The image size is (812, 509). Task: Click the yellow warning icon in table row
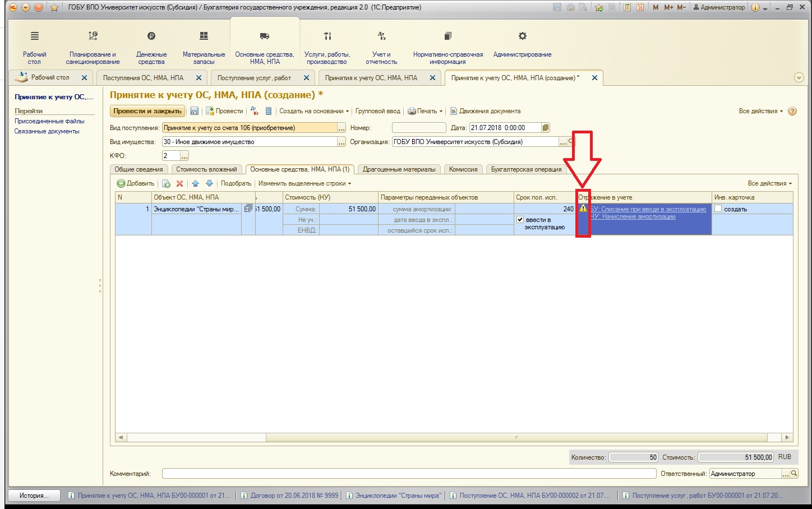click(583, 209)
